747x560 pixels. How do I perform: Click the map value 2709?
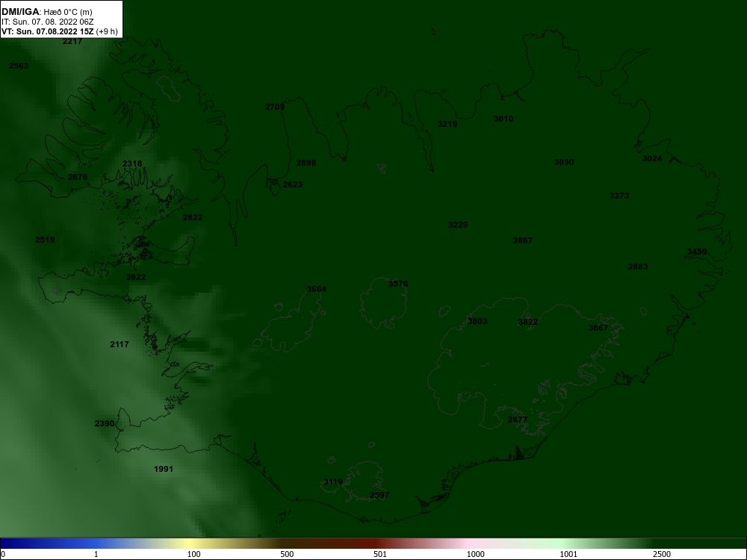pyautogui.click(x=275, y=107)
